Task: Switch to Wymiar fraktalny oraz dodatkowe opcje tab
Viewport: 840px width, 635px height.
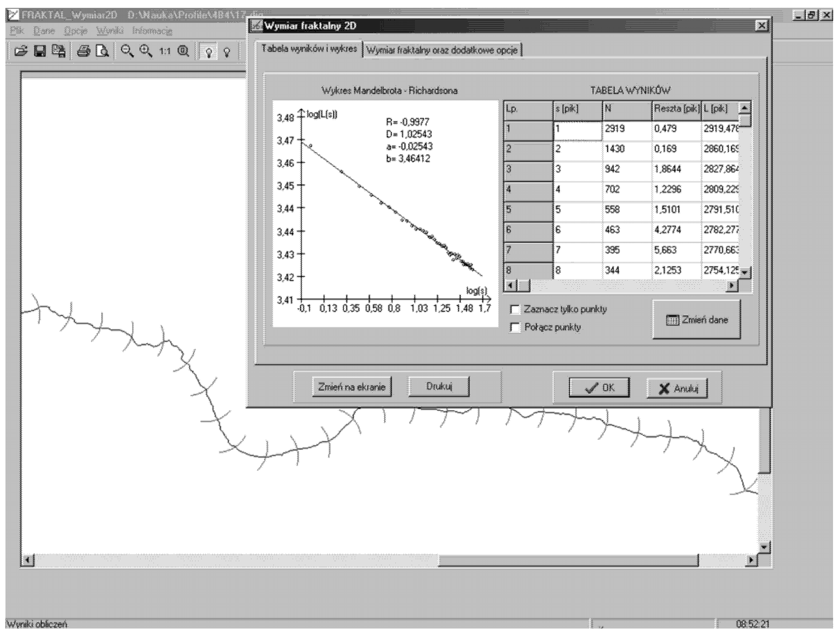Action: coord(442,50)
